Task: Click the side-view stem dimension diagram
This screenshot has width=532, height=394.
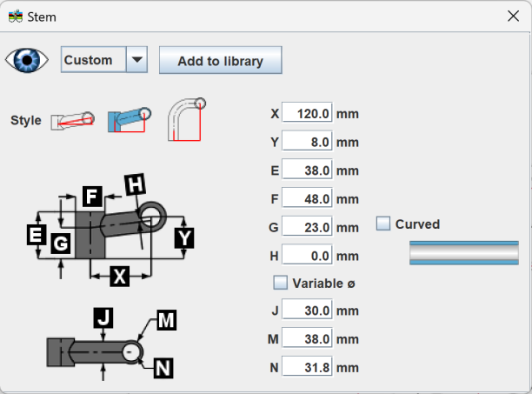Action: click(x=110, y=230)
